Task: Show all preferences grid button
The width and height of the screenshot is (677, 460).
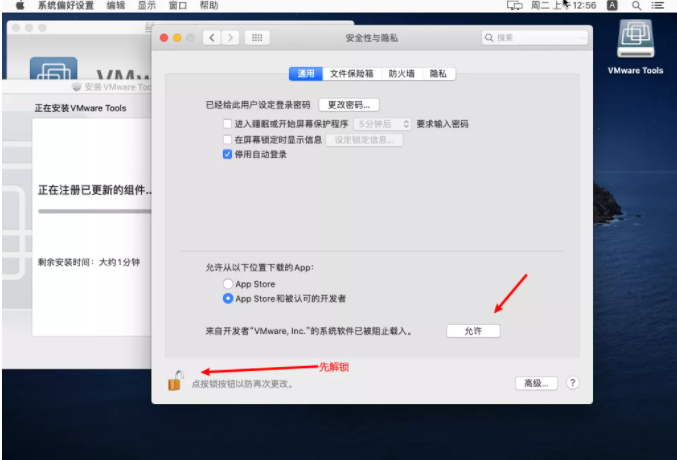Action: point(257,38)
